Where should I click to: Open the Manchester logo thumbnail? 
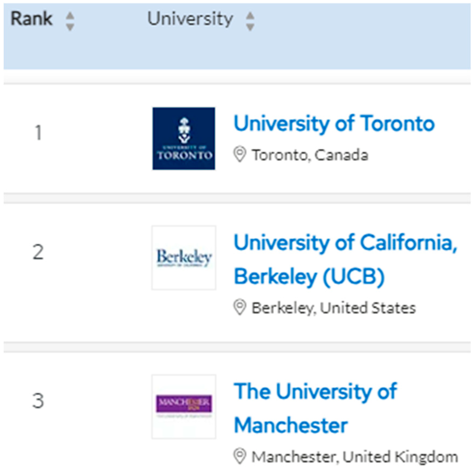[184, 407]
